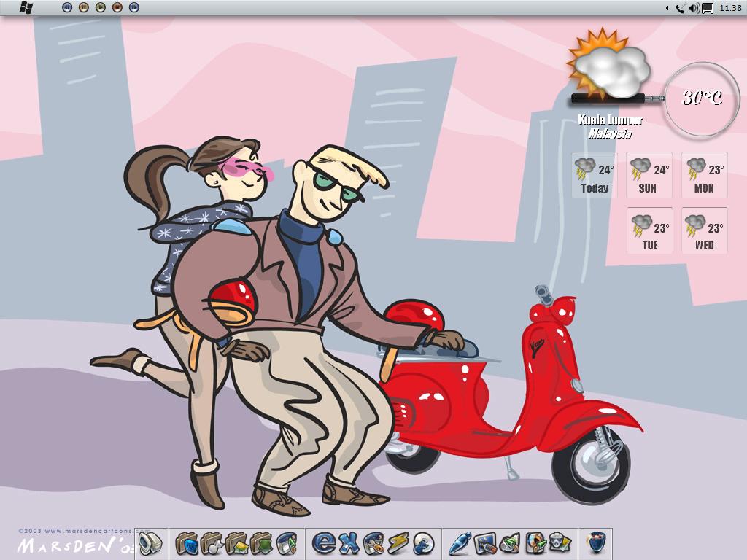Viewport: 747px width, 560px height.
Task: Skip to the next track
Action: (x=134, y=8)
